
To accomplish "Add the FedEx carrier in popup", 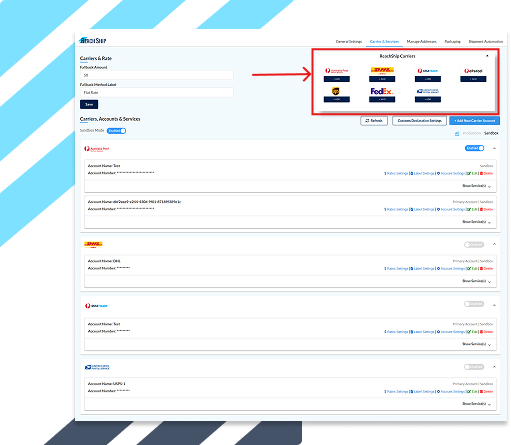I will (382, 99).
